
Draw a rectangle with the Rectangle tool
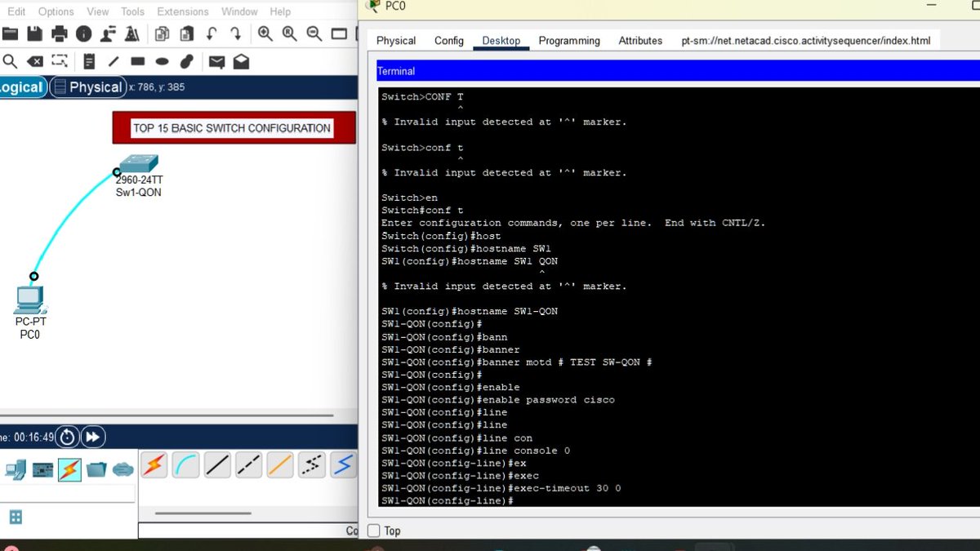[137, 61]
